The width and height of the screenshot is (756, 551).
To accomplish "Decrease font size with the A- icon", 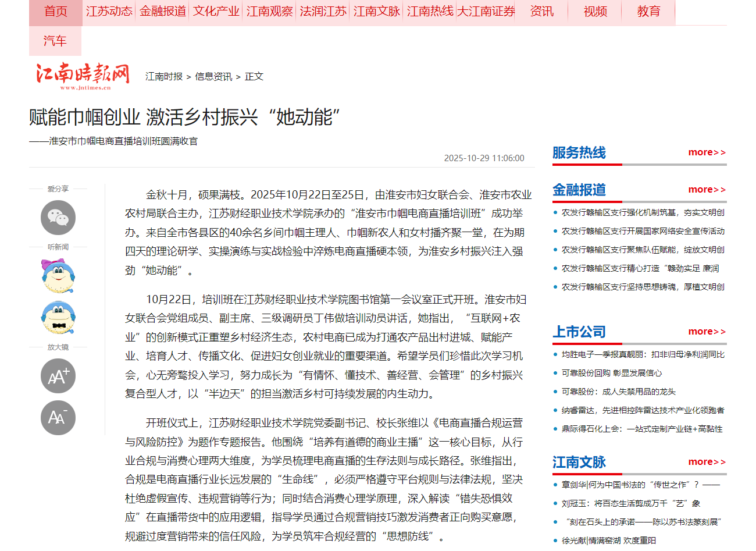I will (x=58, y=418).
